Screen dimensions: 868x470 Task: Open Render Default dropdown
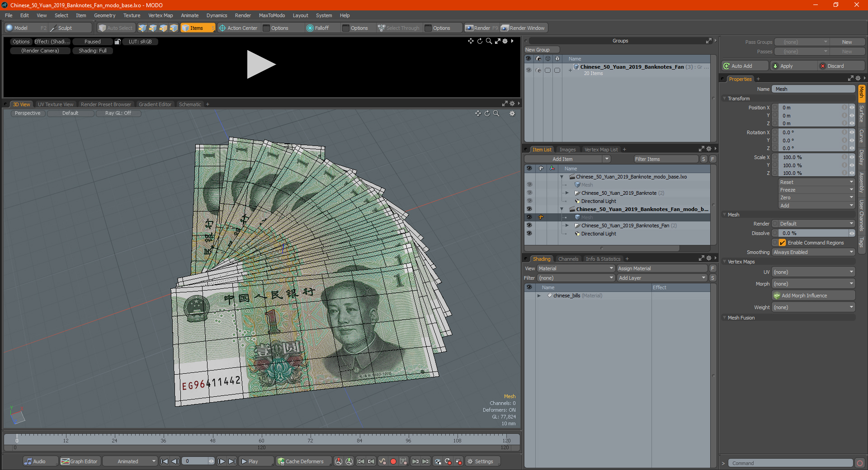point(816,224)
